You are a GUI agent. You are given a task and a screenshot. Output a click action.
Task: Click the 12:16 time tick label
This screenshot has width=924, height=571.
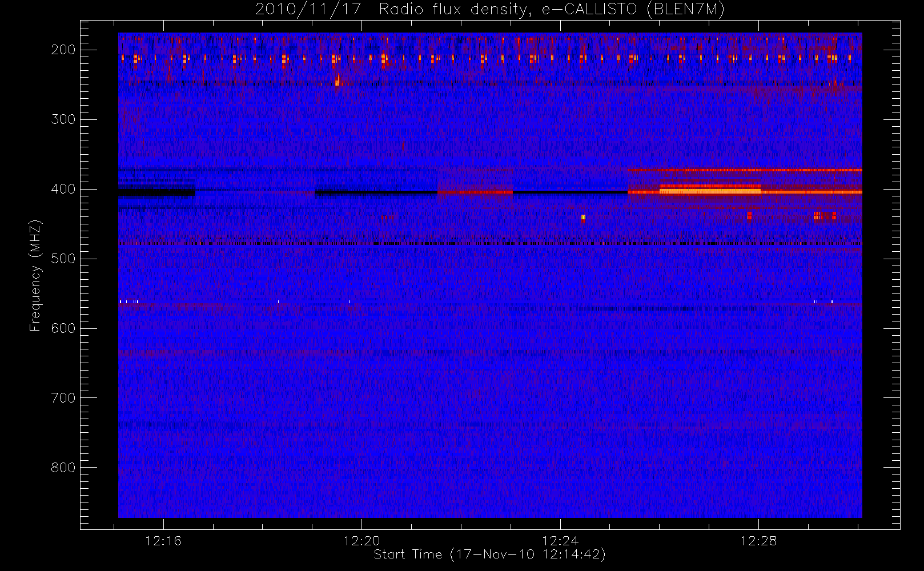point(163,541)
